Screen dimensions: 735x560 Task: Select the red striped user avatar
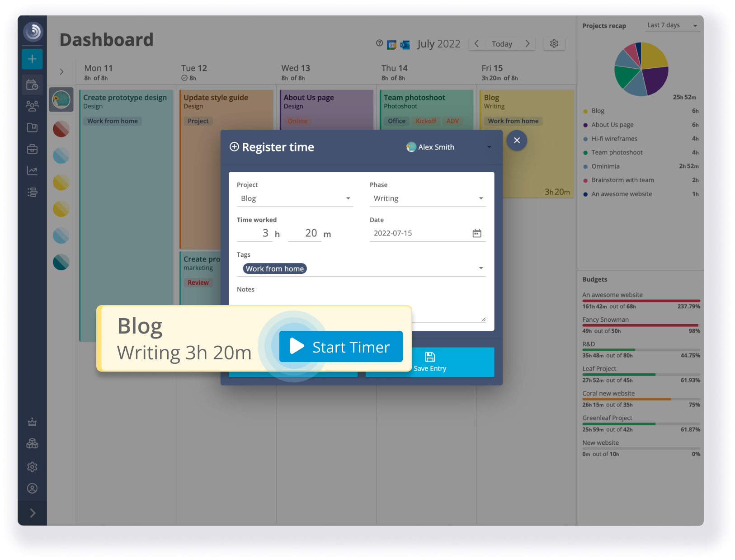61,129
